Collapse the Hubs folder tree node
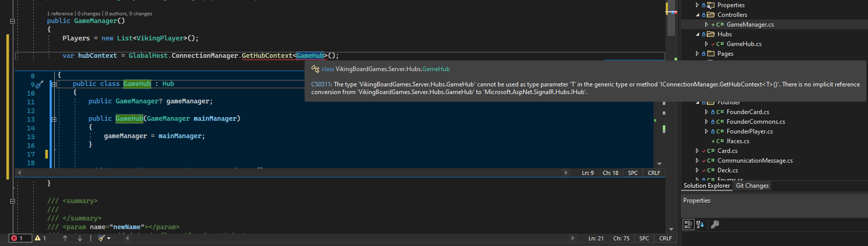Image resolution: width=868 pixels, height=246 pixels. (x=698, y=34)
